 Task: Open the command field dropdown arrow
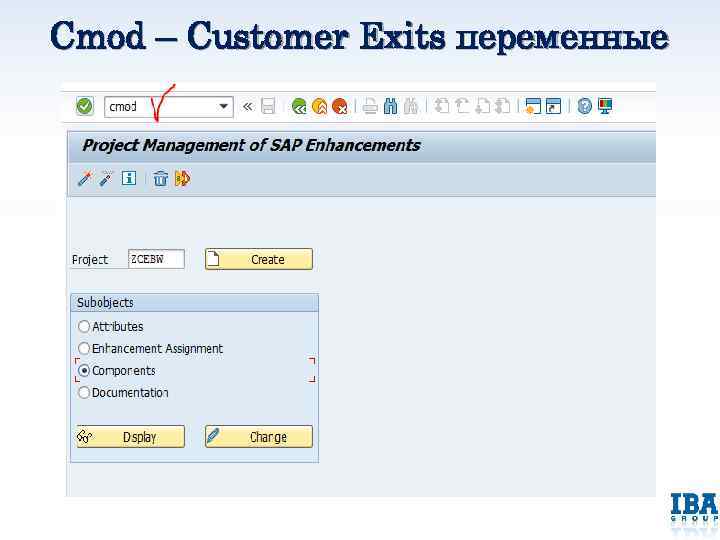224,107
